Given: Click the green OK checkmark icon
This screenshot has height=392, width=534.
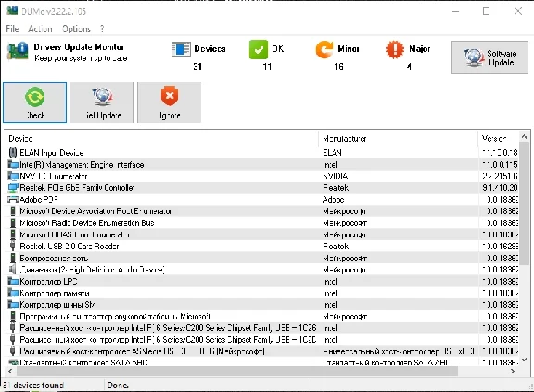Looking at the screenshot, I should (259, 50).
